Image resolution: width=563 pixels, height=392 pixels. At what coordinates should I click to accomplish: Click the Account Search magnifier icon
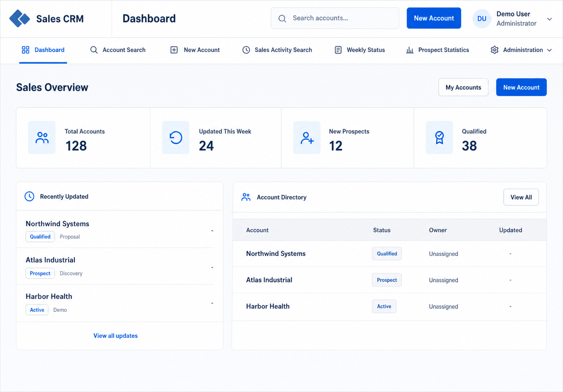point(94,50)
